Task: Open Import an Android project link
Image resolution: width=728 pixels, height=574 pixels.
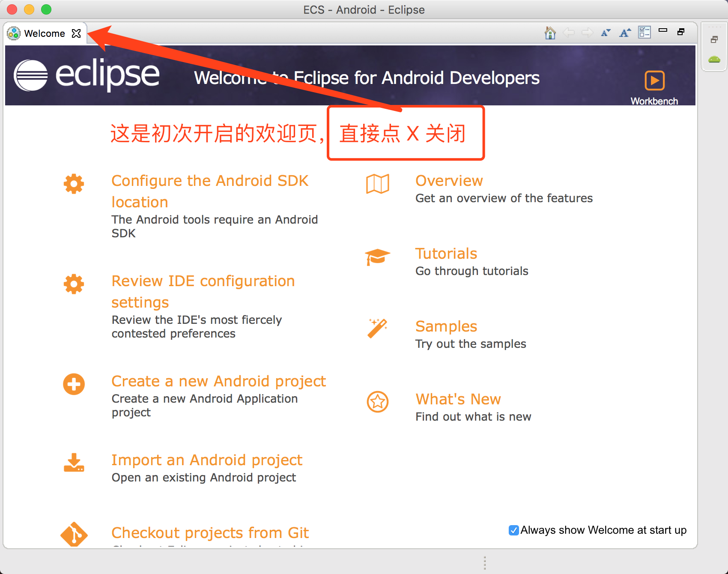Action: 207,460
